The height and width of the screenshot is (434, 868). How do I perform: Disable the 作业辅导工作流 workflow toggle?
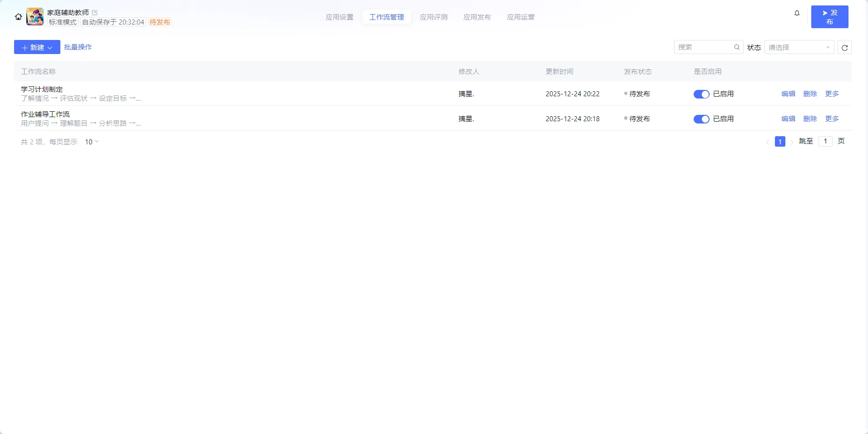pos(701,119)
